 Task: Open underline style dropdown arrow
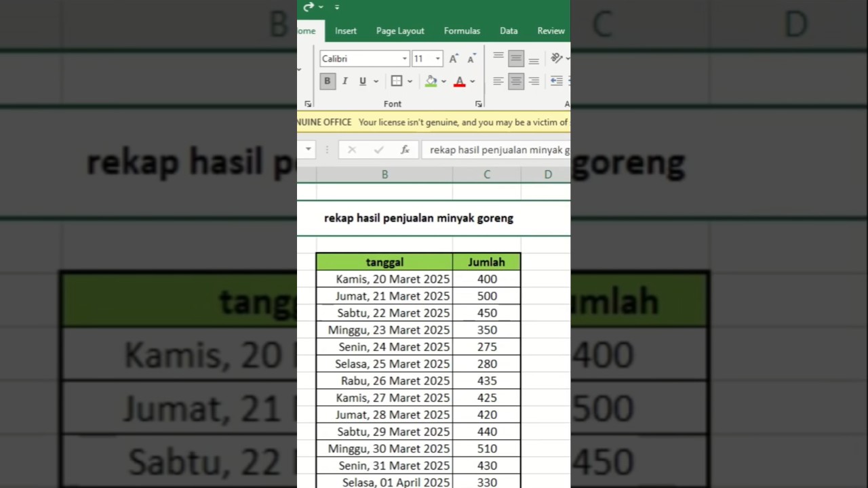point(376,81)
